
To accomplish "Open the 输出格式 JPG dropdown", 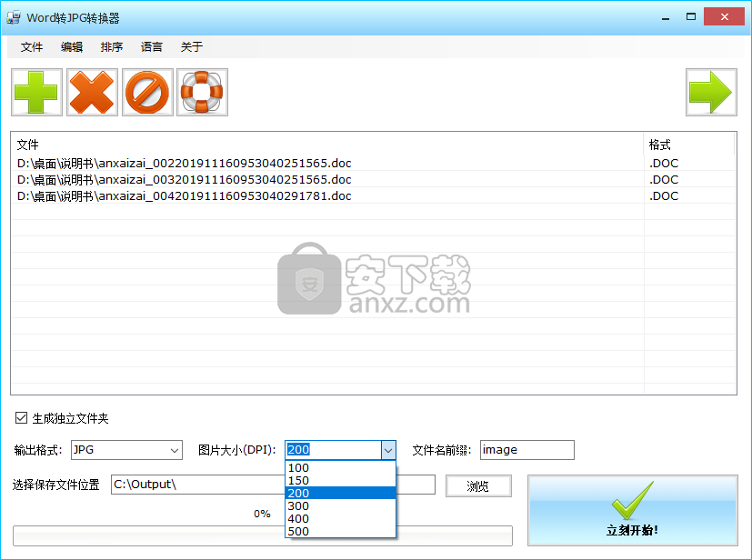I will pos(126,450).
